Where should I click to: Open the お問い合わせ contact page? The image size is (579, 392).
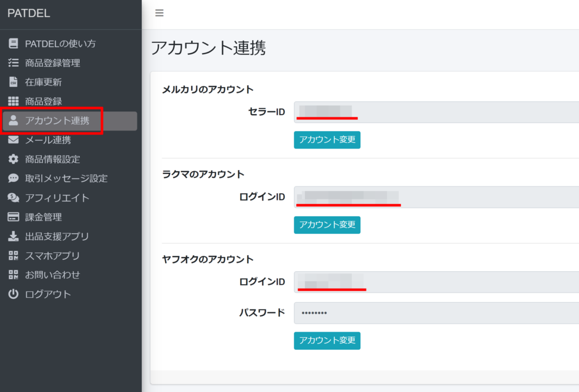[x=52, y=275]
